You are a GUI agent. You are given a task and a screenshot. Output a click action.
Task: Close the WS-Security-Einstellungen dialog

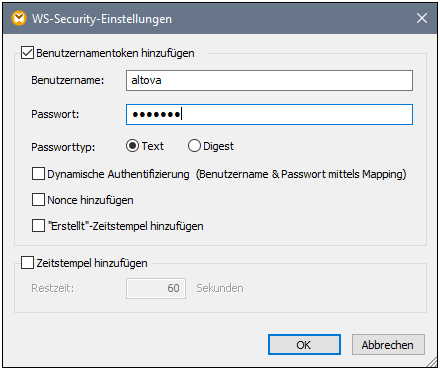(422, 18)
